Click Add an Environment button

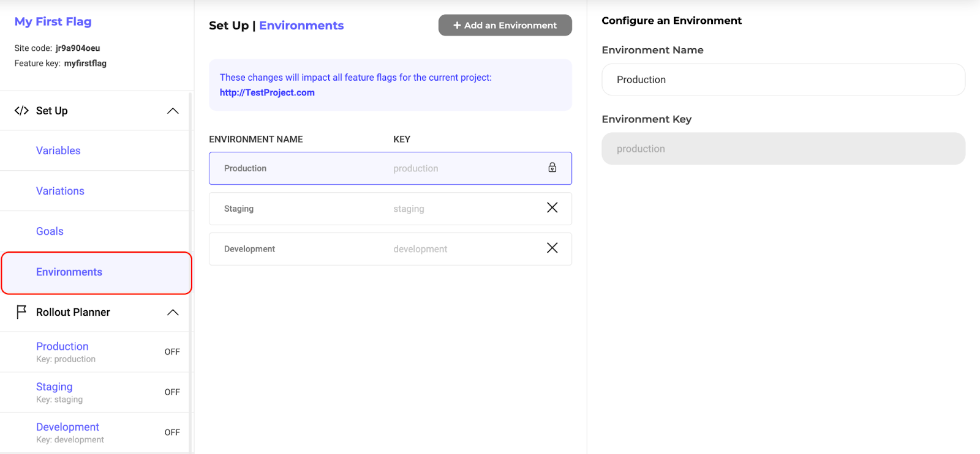coord(505,25)
